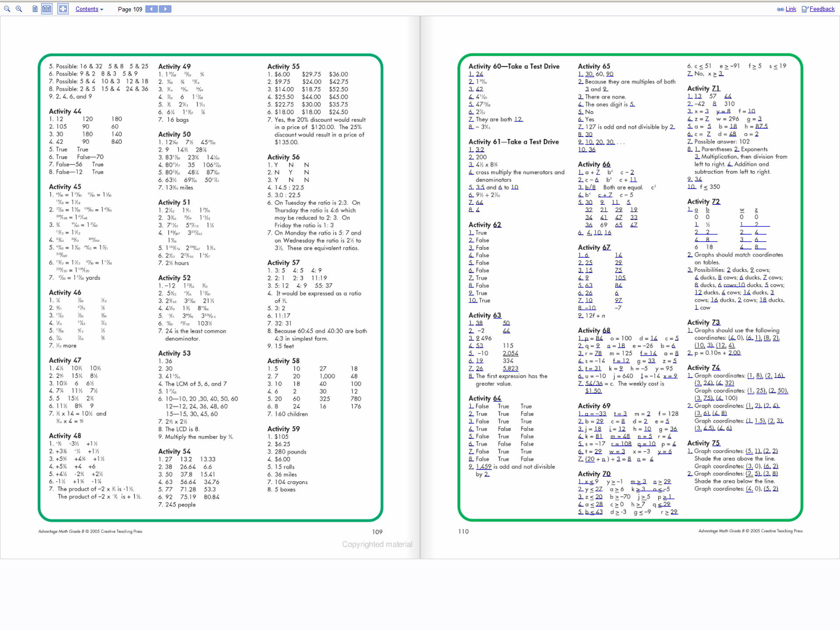The height and width of the screenshot is (630, 840).
Task: Click the chain link icon
Action: click(780, 9)
